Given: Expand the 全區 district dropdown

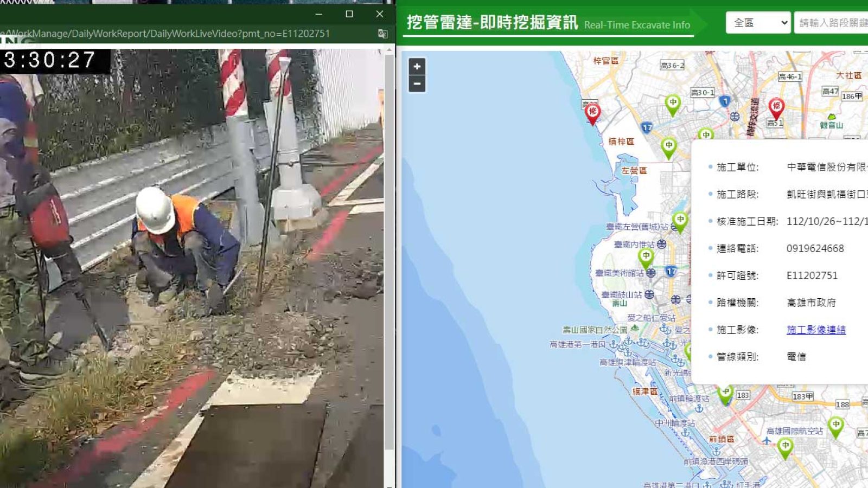Looking at the screenshot, I should point(758,23).
